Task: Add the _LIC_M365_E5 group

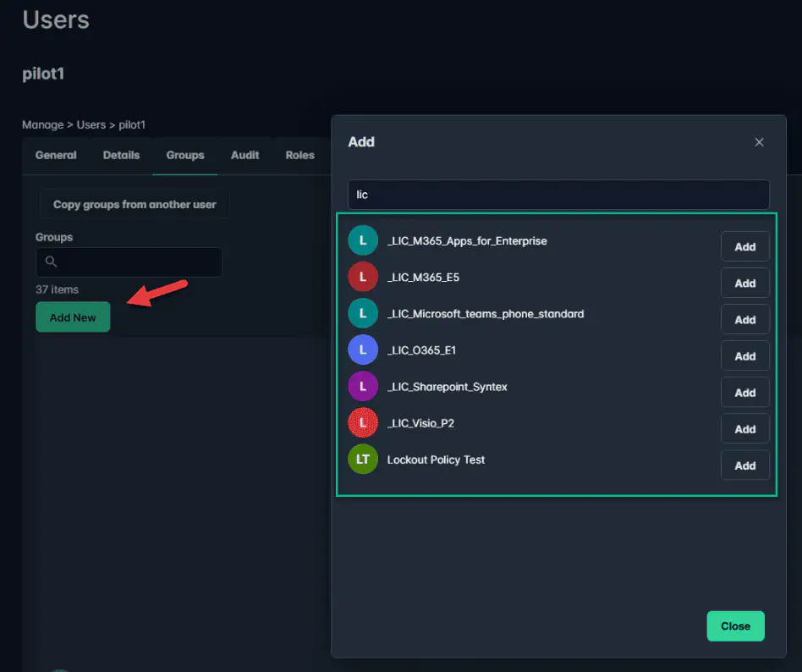Action: click(744, 284)
